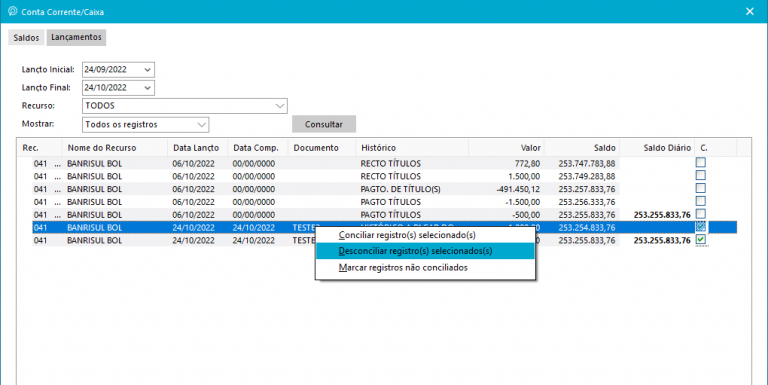Sort by the Rec. column header
Screen dimensions: 768x385
point(40,148)
